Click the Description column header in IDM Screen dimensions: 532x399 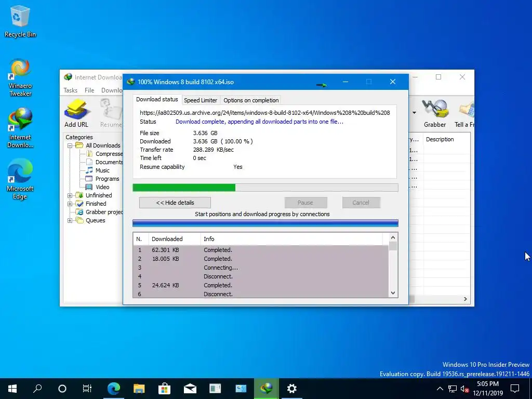pyautogui.click(x=446, y=139)
